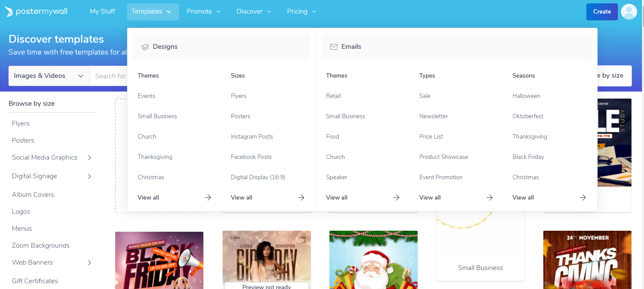Click arrow beside Seasons View all
The height and width of the screenshot is (289, 644).
point(583,198)
